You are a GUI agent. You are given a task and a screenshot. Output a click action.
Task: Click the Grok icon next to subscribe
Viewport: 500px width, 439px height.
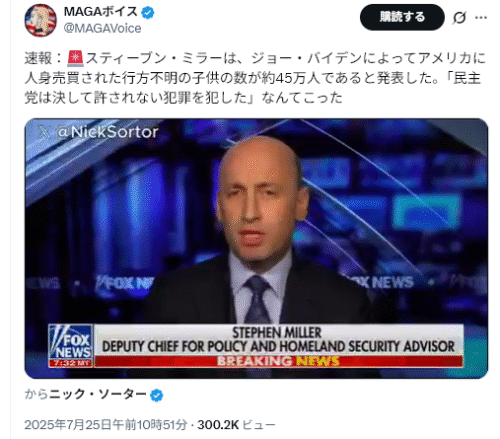tap(459, 17)
